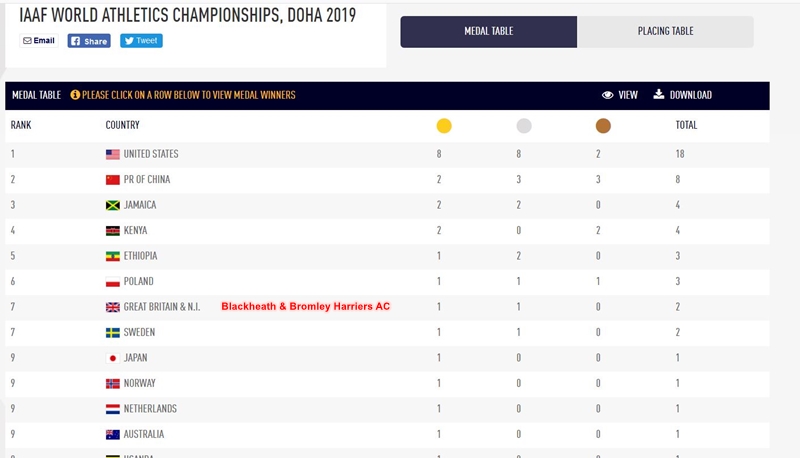This screenshot has height=458, width=800.
Task: Click the gold medal column icon
Action: click(x=444, y=125)
